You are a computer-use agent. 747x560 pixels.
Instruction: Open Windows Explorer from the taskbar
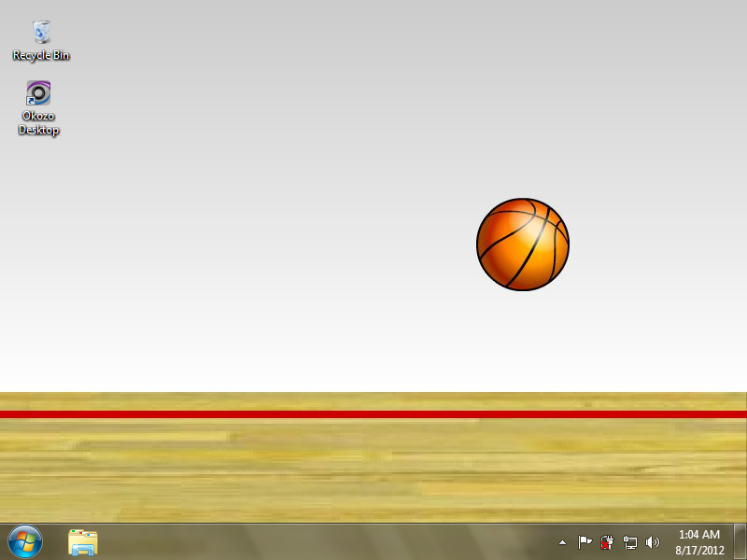(x=83, y=542)
